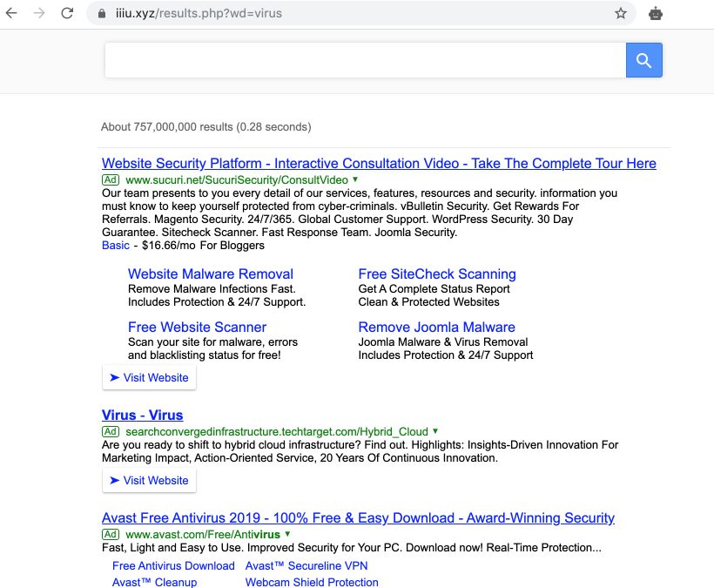
Task: Open the Remove Joomla Malware link
Action: [436, 328]
